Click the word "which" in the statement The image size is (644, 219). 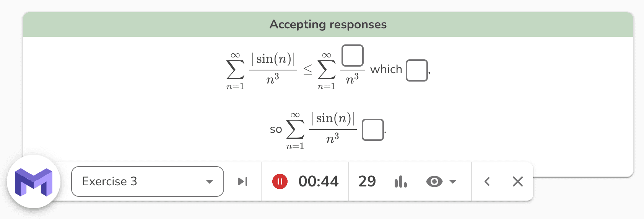coord(386,69)
